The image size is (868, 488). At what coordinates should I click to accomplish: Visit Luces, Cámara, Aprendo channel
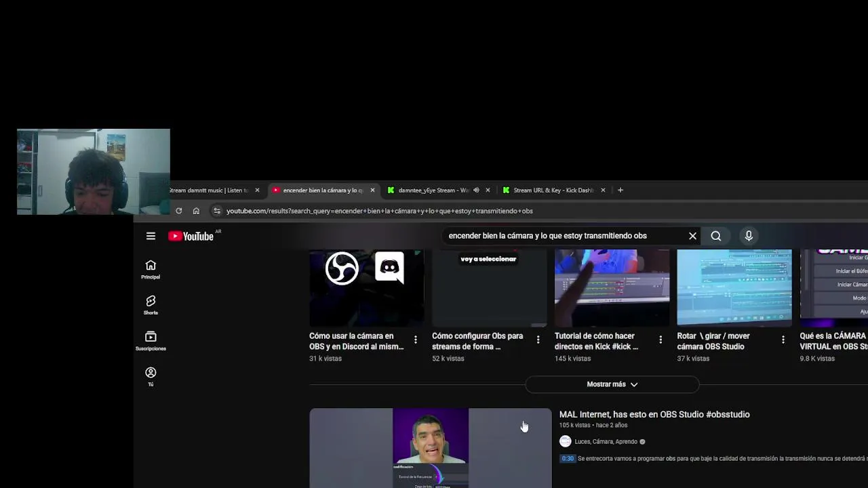tap(606, 441)
